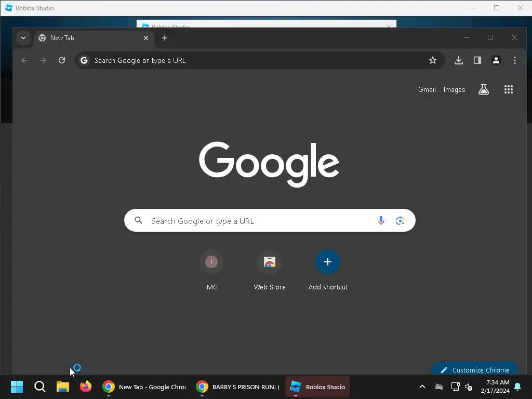
Task: Open network status tray icon
Action: tap(455, 387)
